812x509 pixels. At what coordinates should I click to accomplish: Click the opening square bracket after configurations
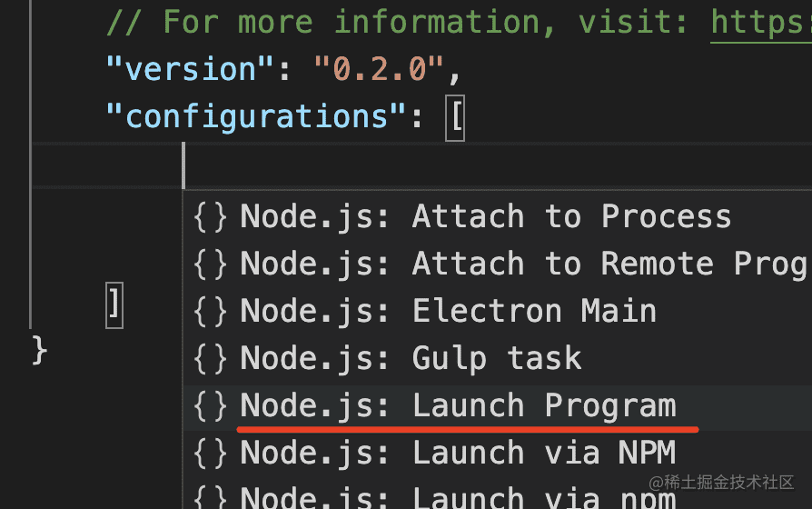455,118
